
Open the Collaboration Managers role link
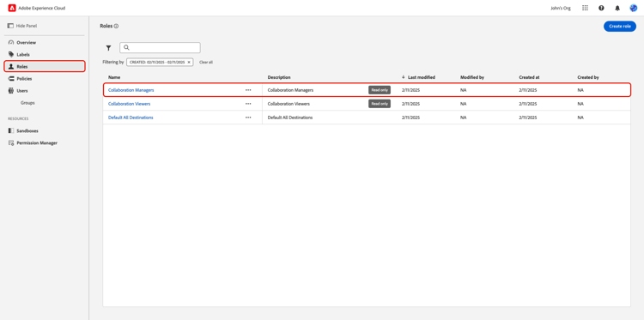click(x=131, y=90)
